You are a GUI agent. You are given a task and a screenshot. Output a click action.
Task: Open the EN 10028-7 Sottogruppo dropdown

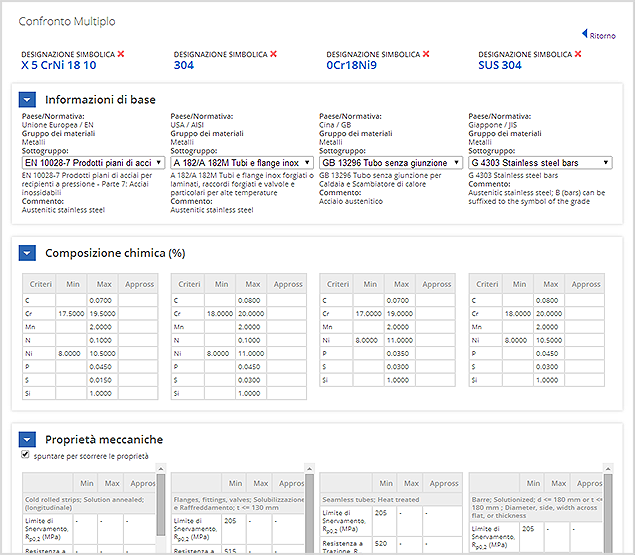click(x=93, y=163)
